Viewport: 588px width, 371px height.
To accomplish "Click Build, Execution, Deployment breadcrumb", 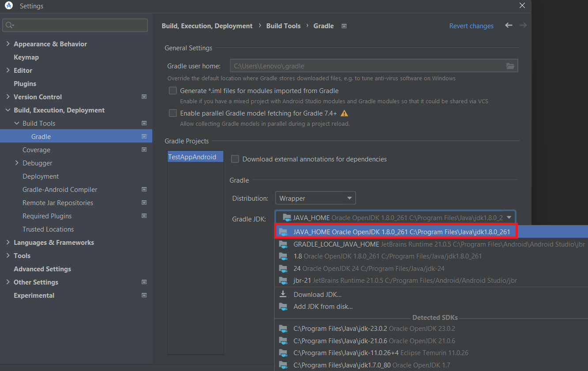I will click(207, 26).
